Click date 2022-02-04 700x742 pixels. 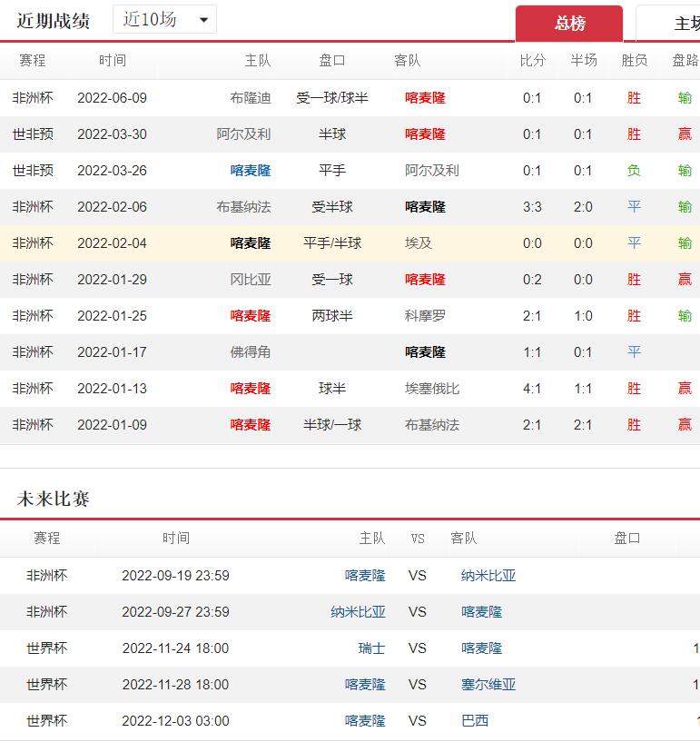pyautogui.click(x=112, y=243)
